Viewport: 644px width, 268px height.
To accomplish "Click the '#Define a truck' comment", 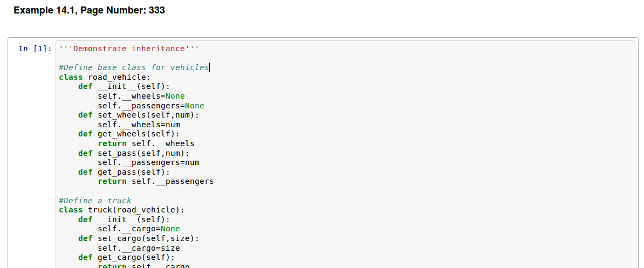I will tap(95, 201).
